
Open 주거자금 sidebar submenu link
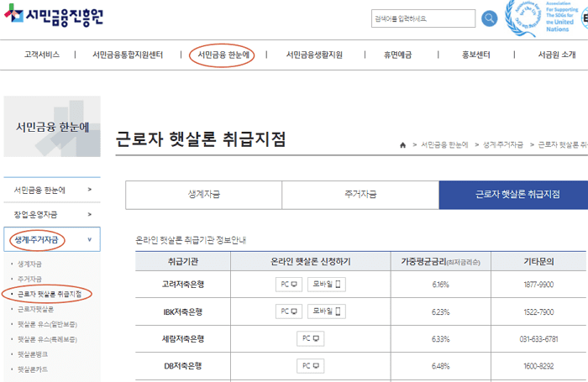(x=29, y=280)
